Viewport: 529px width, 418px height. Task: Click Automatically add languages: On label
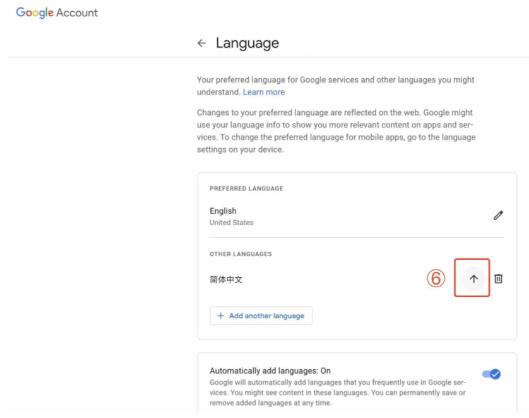[270, 371]
